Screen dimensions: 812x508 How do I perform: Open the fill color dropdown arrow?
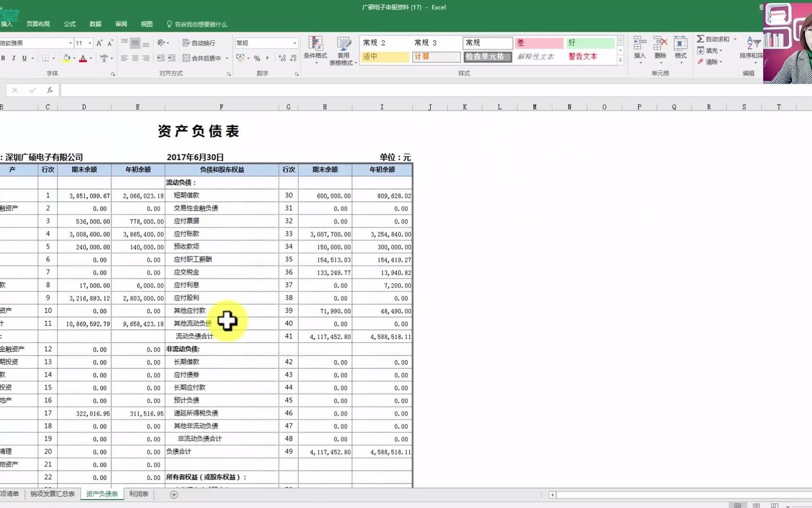(74, 59)
